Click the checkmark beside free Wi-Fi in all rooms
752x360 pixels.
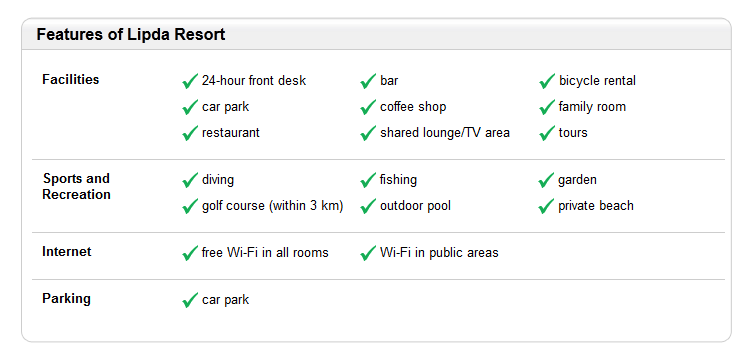point(190,253)
